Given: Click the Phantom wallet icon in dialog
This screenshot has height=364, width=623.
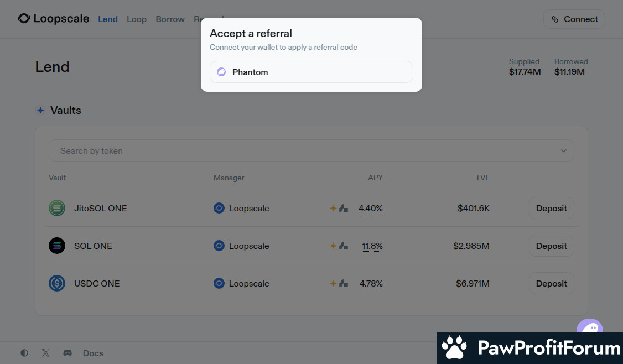Looking at the screenshot, I should [221, 72].
